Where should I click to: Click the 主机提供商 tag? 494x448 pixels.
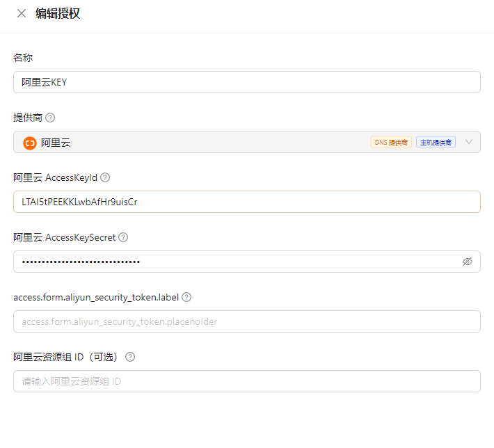coord(436,143)
